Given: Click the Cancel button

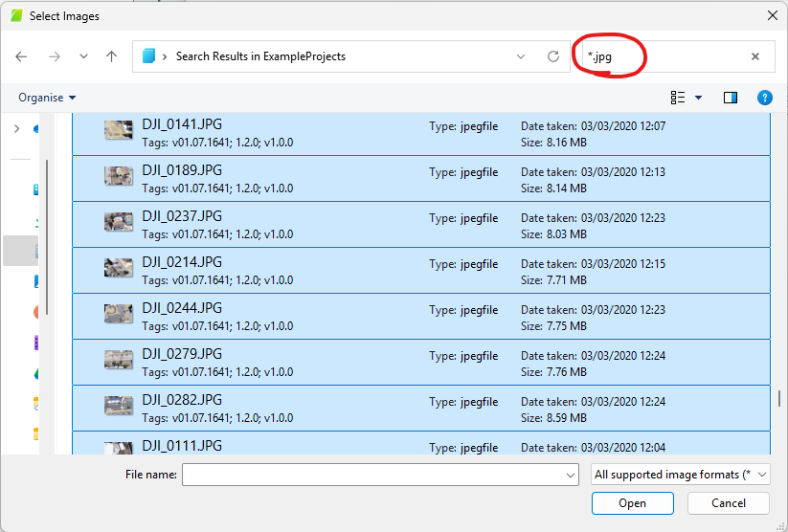Looking at the screenshot, I should point(729,503).
